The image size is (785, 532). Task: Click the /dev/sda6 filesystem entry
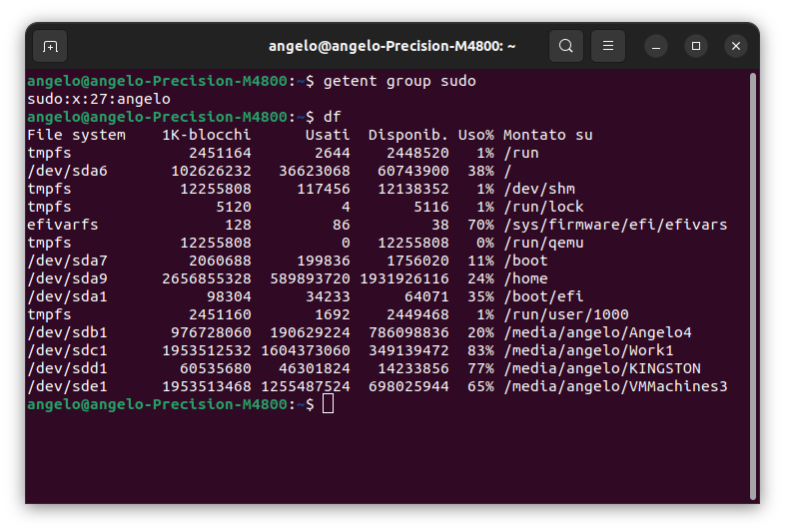[68, 171]
